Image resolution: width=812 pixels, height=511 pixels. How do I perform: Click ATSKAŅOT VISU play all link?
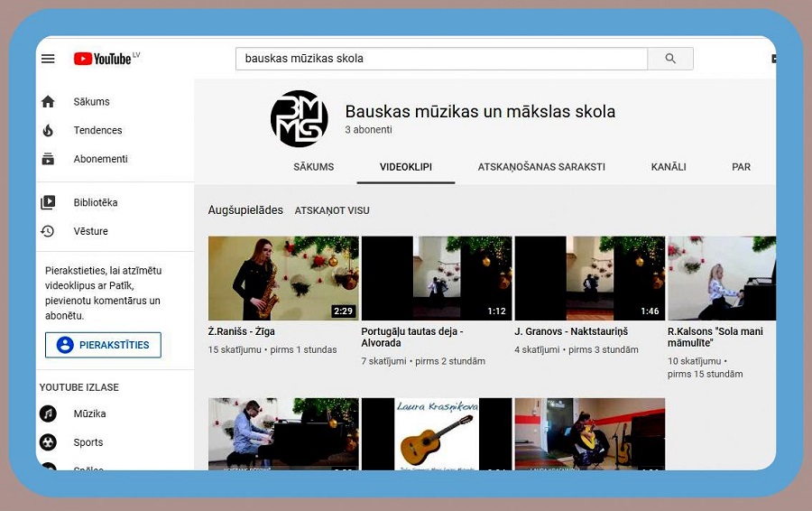332,210
